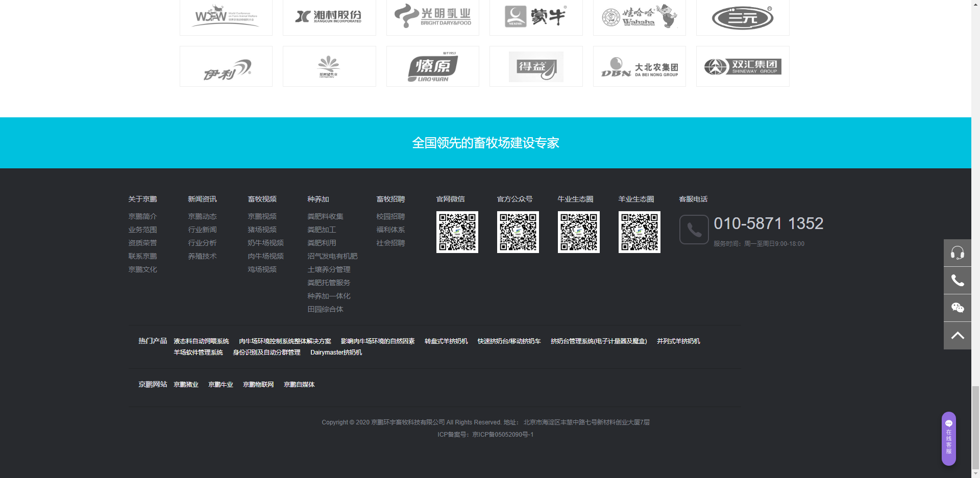This screenshot has height=478, width=980.
Task: Open the 行业分析 link
Action: tap(202, 243)
